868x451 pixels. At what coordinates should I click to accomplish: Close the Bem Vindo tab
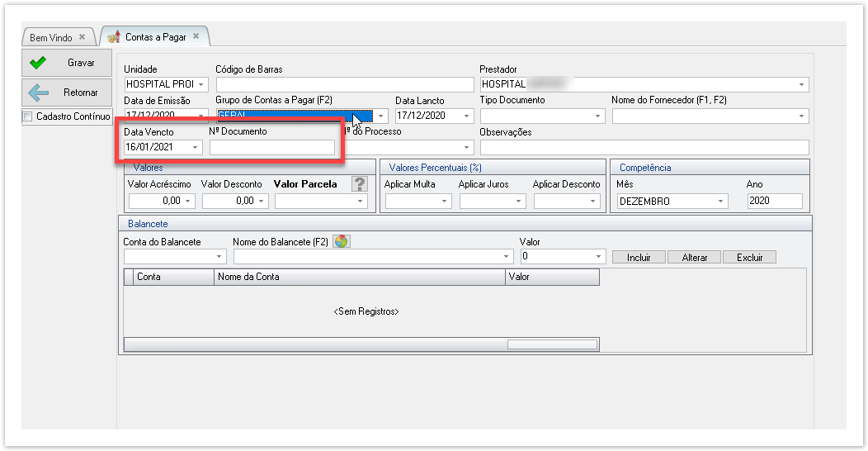pyautogui.click(x=82, y=37)
